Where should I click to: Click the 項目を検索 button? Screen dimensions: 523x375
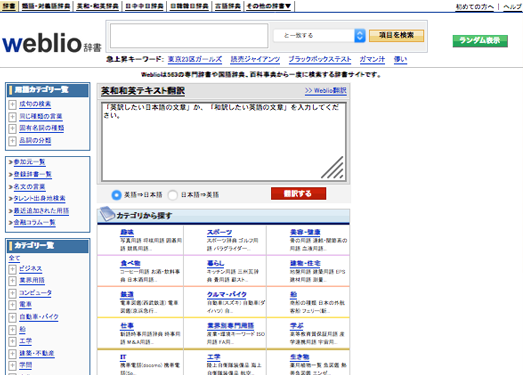coord(396,35)
